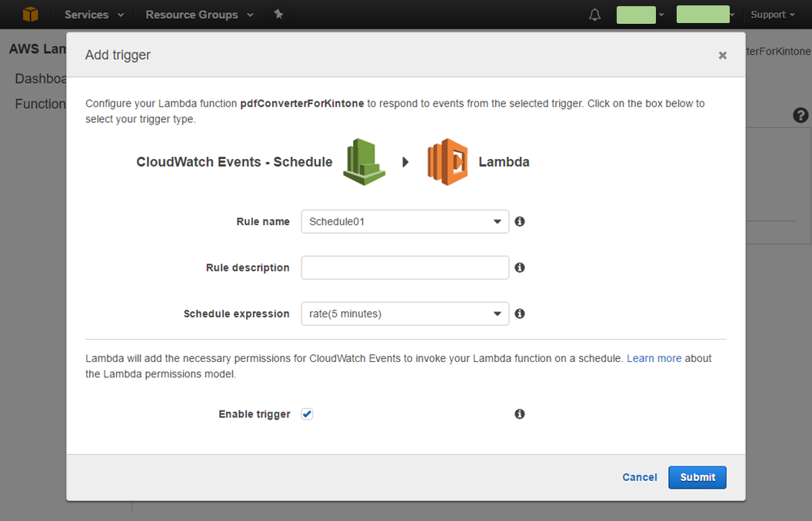Viewport: 812px width, 521px height.
Task: Click the Cancel button
Action: point(640,477)
